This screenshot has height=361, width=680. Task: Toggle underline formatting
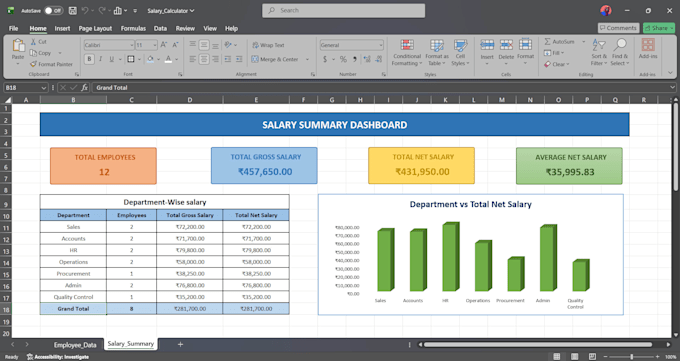tap(111, 59)
